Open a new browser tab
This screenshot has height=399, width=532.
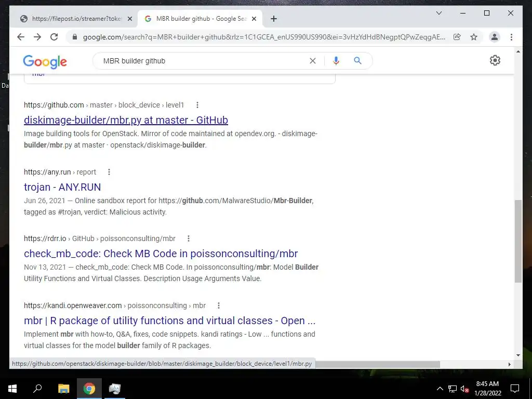click(274, 19)
